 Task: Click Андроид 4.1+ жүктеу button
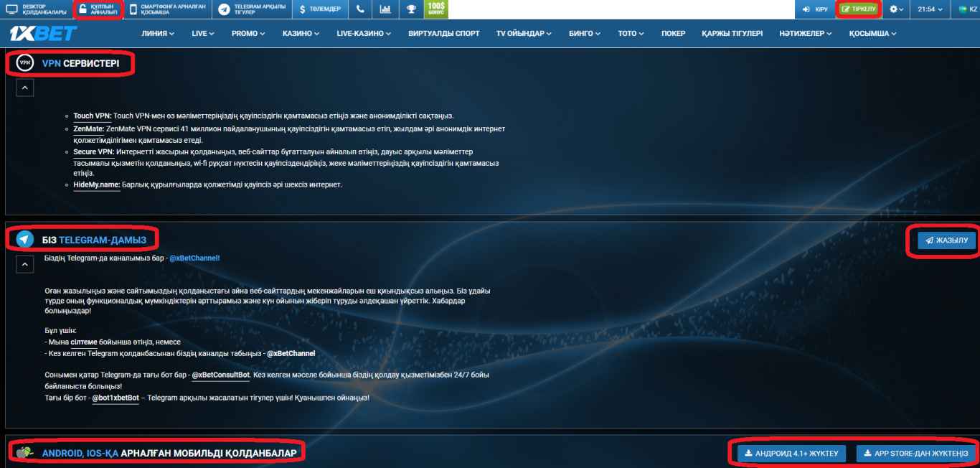pos(792,454)
